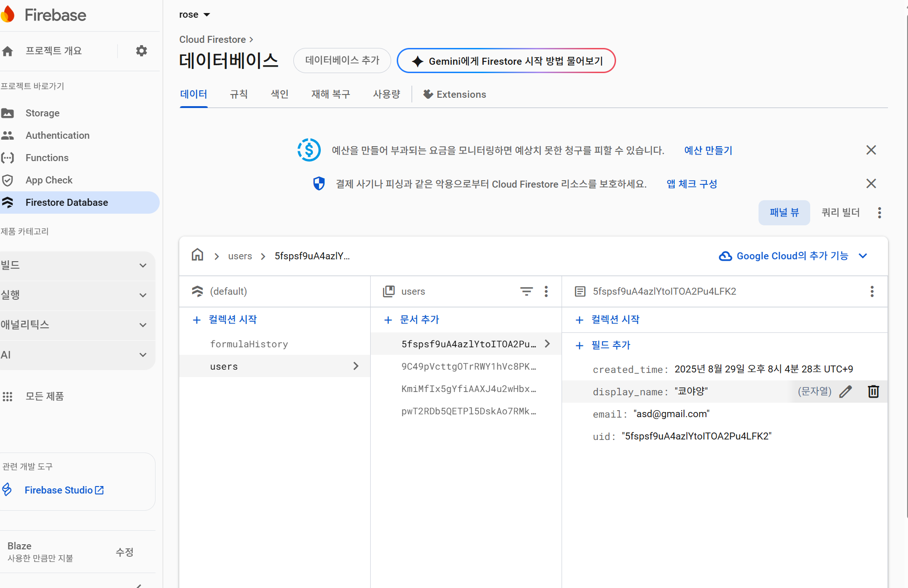Image resolution: width=908 pixels, height=588 pixels.
Task: Click the project overview home icon
Action: click(x=8, y=51)
